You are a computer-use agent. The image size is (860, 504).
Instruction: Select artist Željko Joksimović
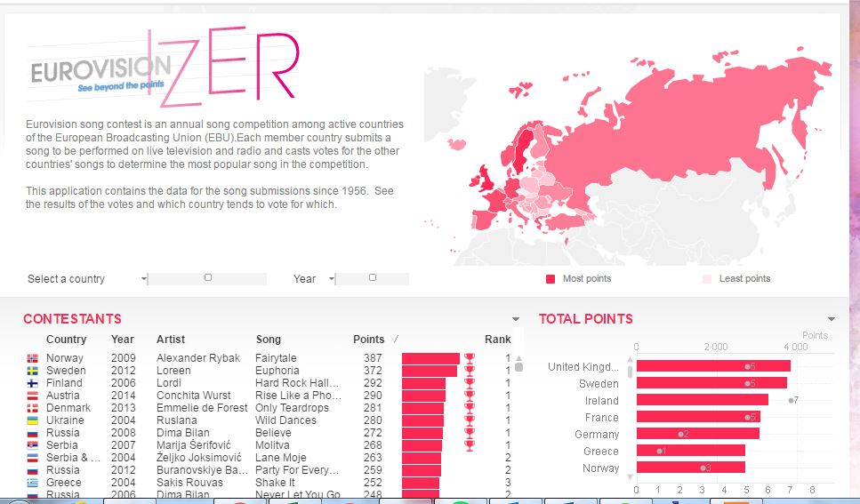[198, 458]
